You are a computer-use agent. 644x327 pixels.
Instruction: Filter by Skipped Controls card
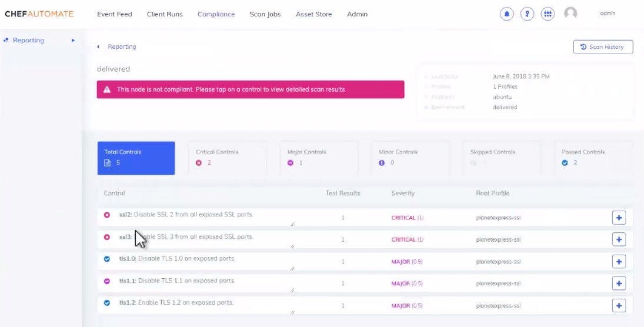(x=502, y=158)
